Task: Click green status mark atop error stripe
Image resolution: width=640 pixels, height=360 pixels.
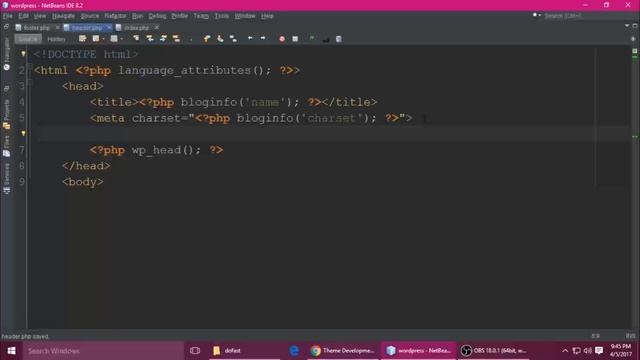Action: (635, 51)
